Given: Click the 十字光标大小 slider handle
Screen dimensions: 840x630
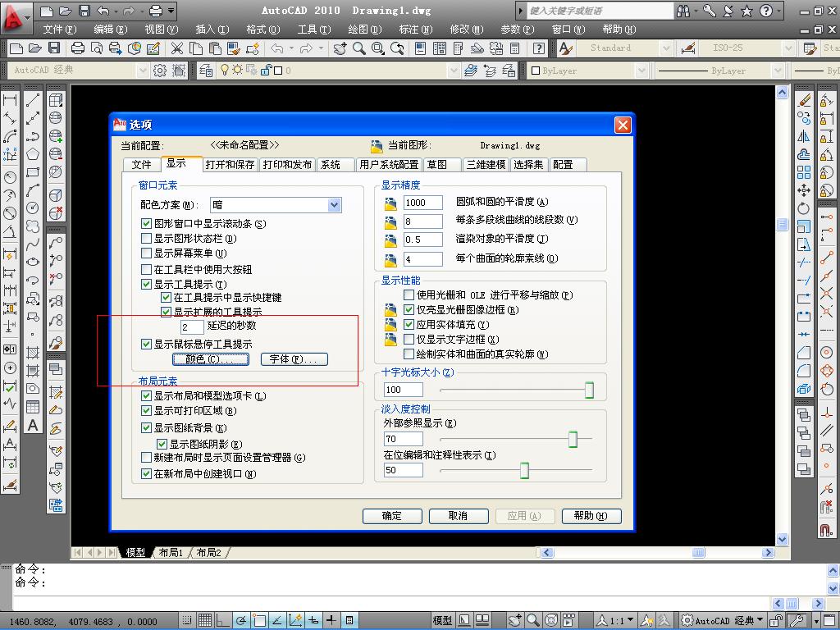Looking at the screenshot, I should tap(589, 390).
